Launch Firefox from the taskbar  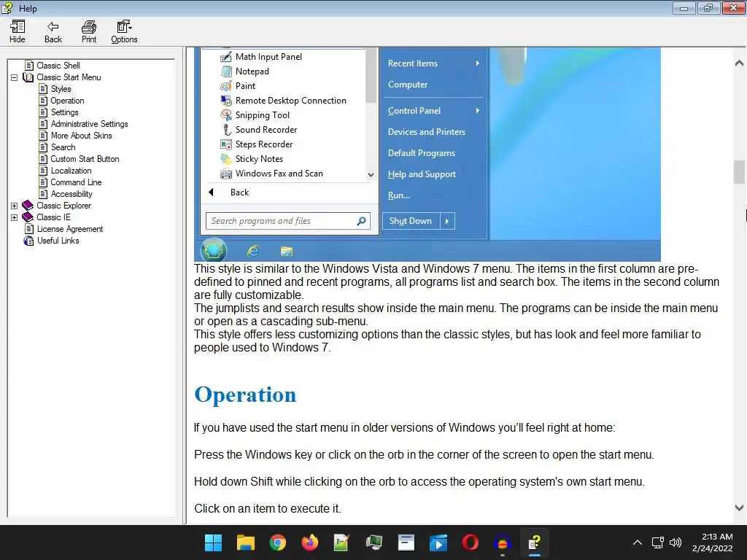(x=309, y=542)
